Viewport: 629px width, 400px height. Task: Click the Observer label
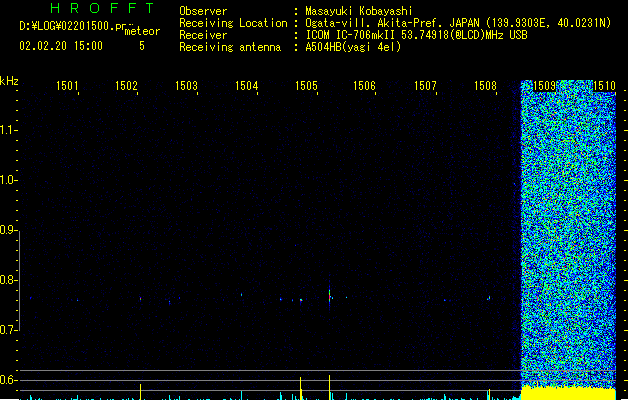[203, 11]
